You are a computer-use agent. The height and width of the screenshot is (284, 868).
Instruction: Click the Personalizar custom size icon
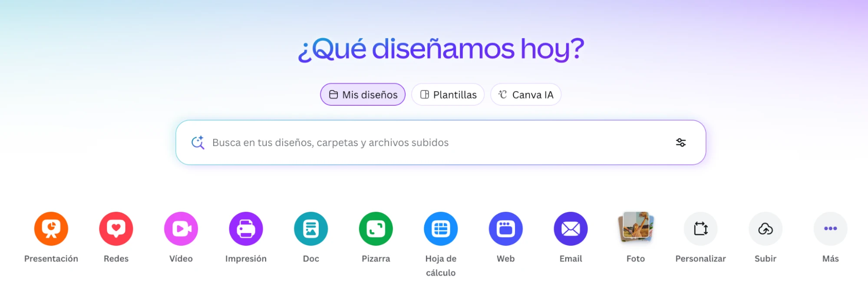(701, 229)
